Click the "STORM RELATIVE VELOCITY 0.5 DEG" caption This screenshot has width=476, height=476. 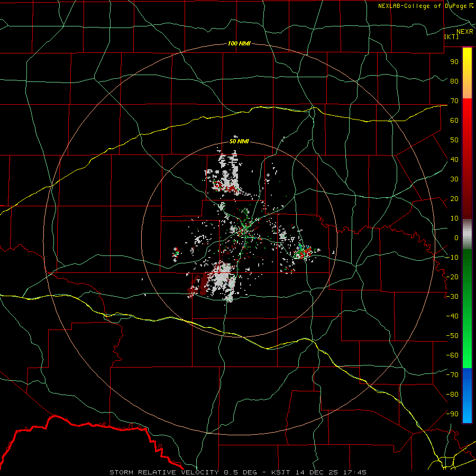(183, 472)
